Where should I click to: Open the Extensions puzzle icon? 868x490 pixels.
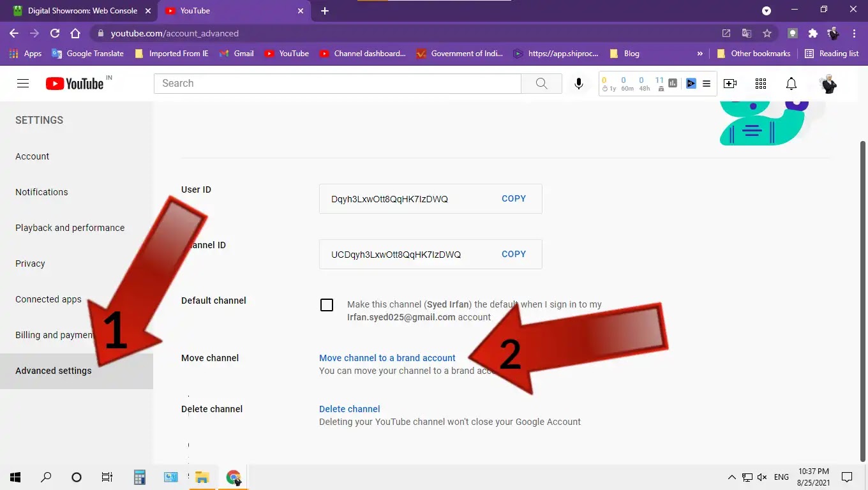point(812,33)
